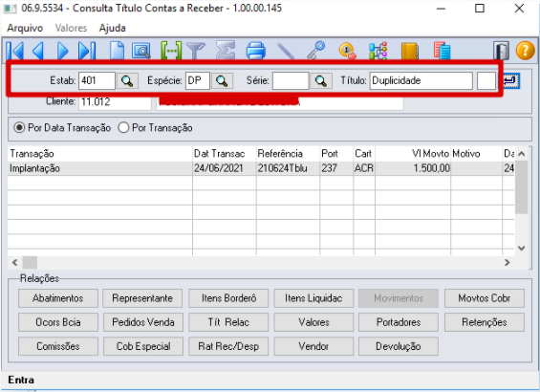Click the horizontal scroll right arrow

tap(507, 263)
